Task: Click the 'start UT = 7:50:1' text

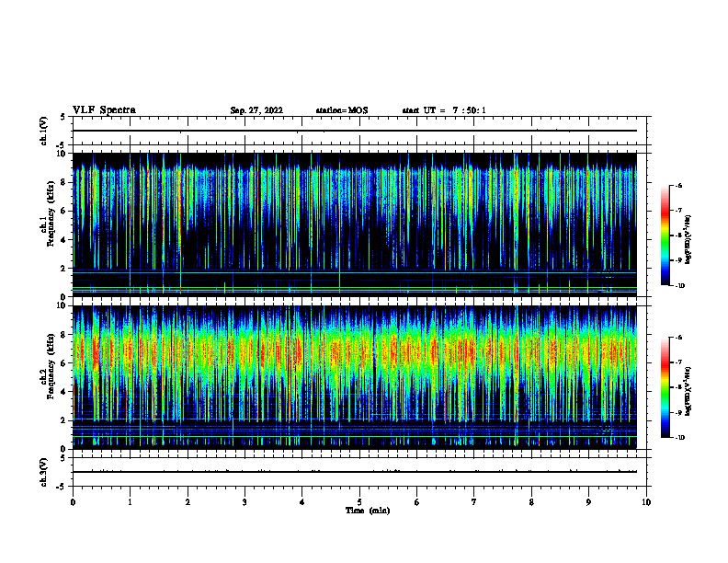Action: [x=444, y=110]
